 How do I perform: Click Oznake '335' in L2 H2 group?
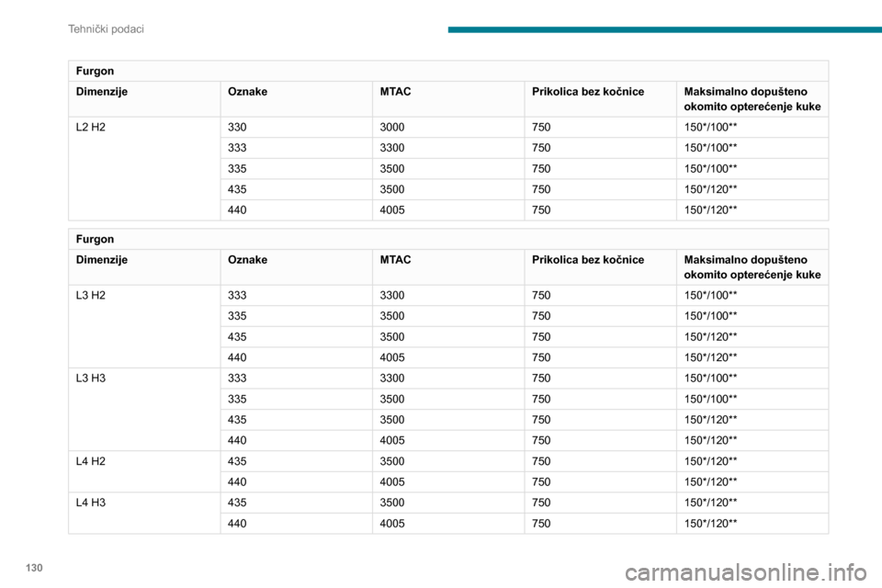(237, 169)
